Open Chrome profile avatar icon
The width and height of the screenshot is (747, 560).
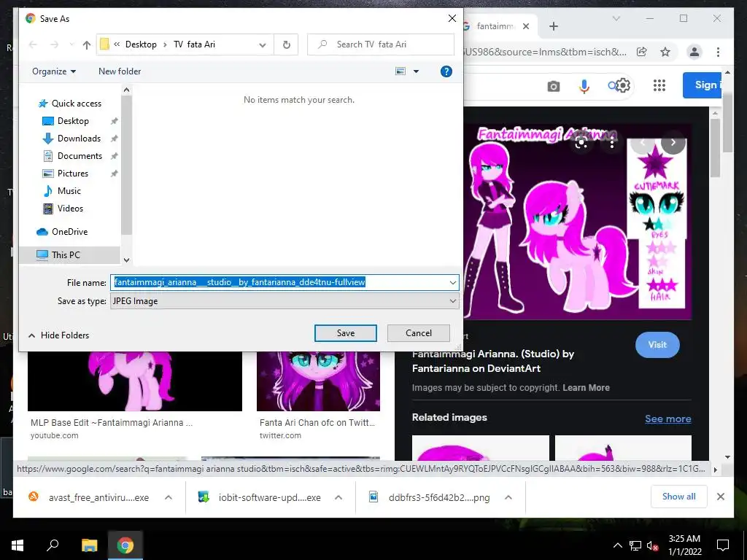694,52
